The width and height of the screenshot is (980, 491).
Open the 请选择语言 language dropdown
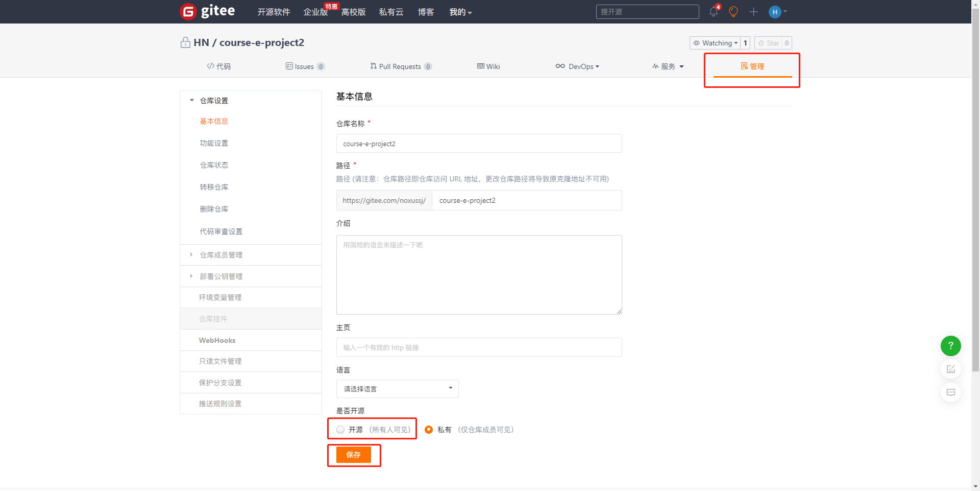397,389
